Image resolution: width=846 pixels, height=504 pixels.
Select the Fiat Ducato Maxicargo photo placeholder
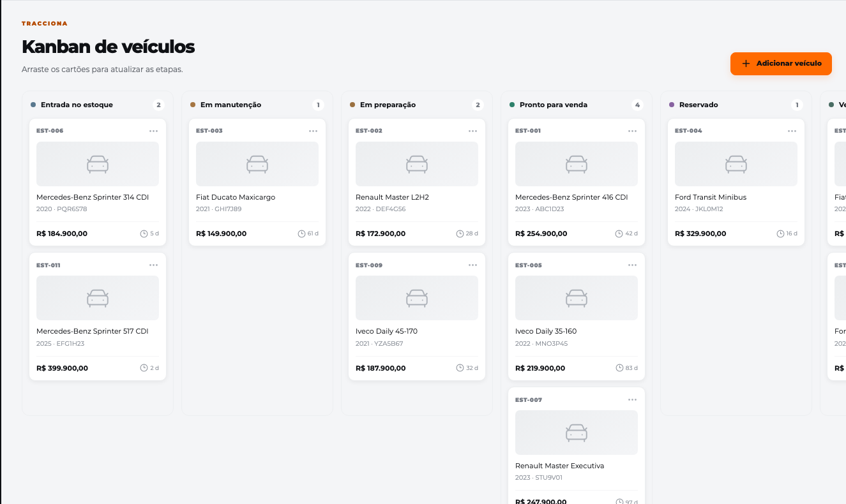point(257,164)
